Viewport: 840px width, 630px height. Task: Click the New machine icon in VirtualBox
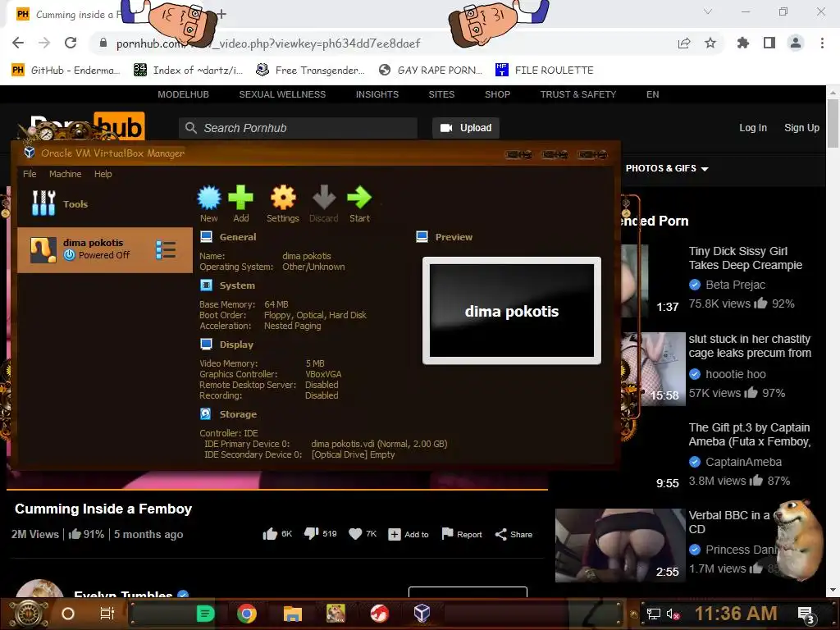(x=209, y=203)
